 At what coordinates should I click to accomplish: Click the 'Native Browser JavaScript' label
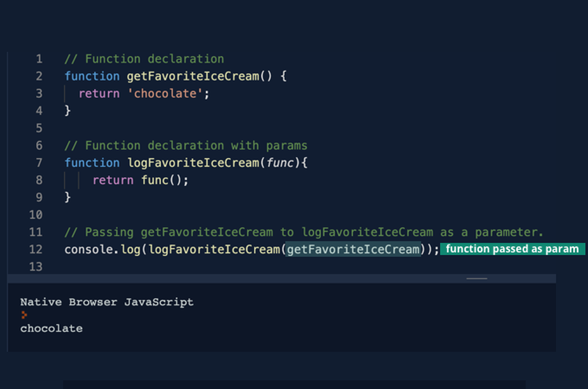tap(106, 302)
